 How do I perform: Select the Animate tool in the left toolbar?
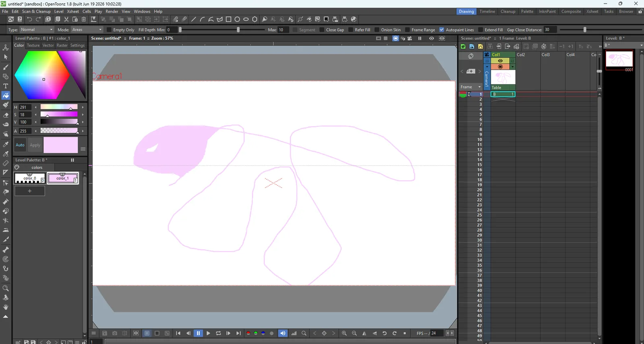[x=6, y=47]
